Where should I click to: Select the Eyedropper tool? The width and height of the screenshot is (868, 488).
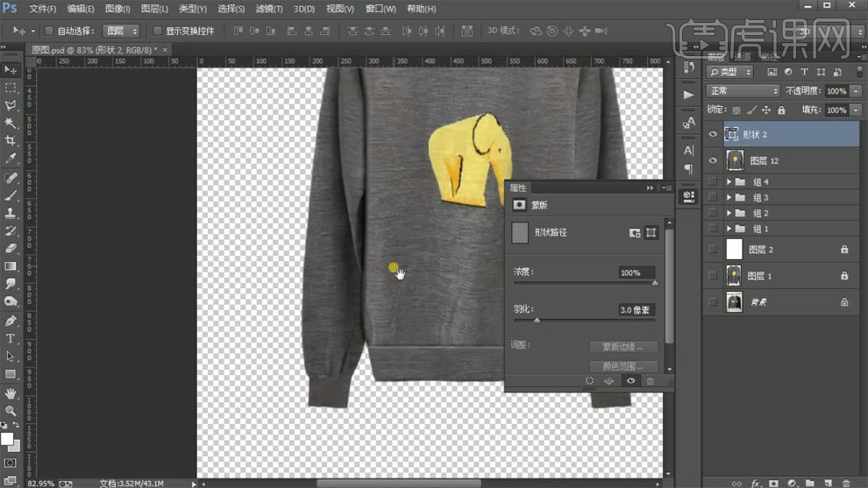point(10,159)
